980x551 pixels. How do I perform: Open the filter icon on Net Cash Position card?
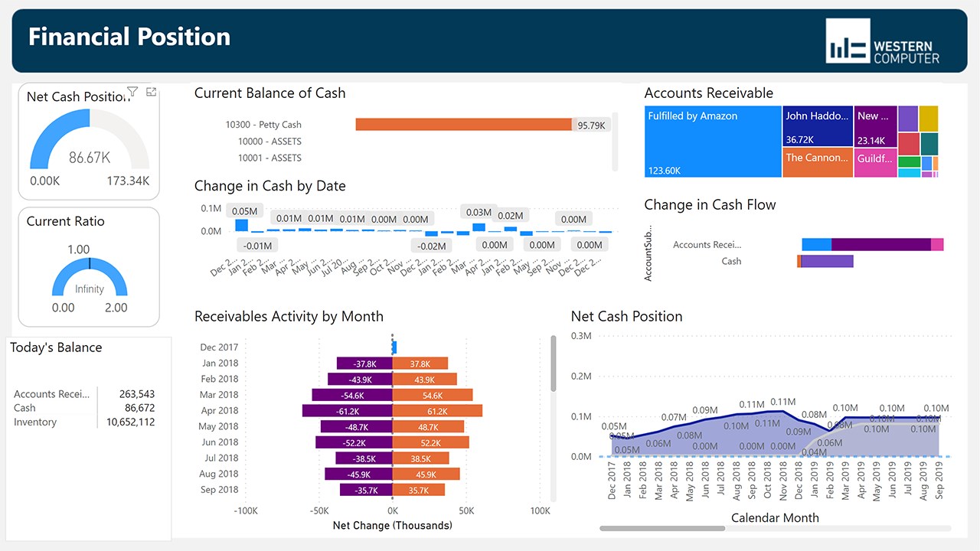[132, 92]
